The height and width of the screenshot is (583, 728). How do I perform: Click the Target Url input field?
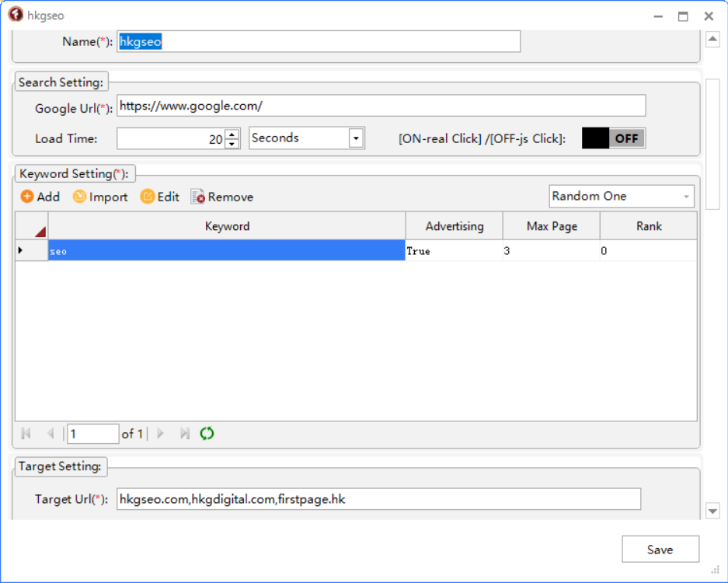(x=379, y=499)
